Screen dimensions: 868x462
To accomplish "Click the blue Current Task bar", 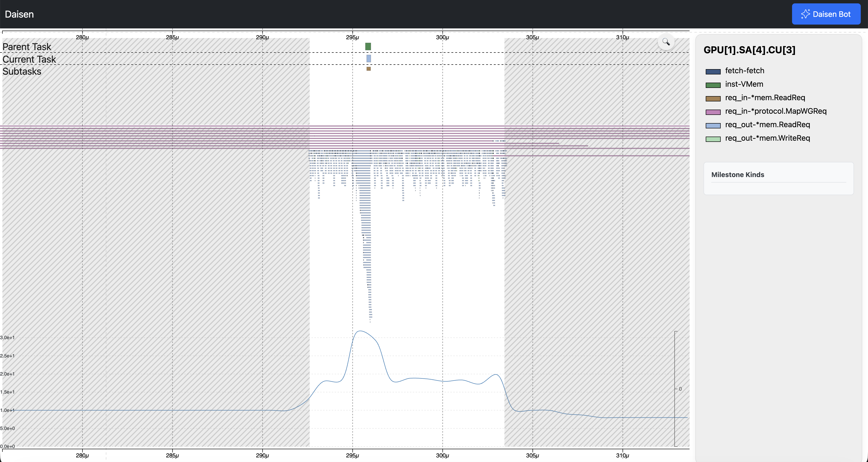I will pyautogui.click(x=369, y=59).
